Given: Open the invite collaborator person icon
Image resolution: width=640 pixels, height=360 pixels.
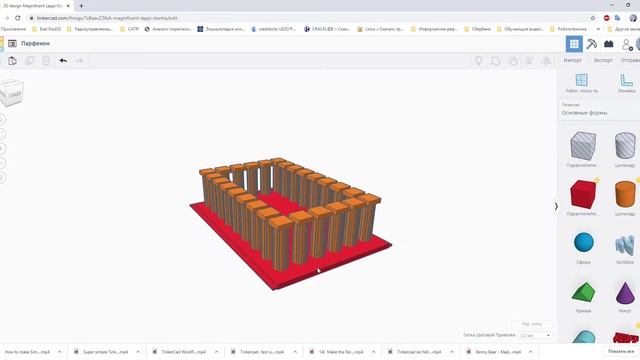Looking at the screenshot, I should click(x=627, y=44).
